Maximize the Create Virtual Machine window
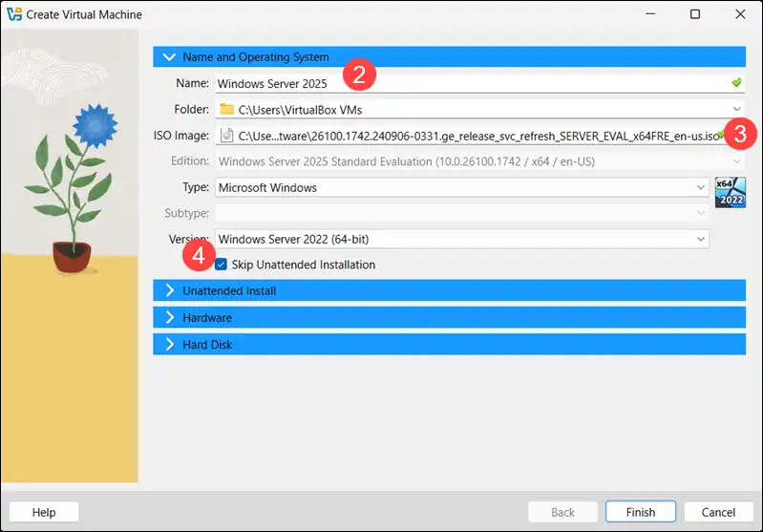 [x=694, y=14]
